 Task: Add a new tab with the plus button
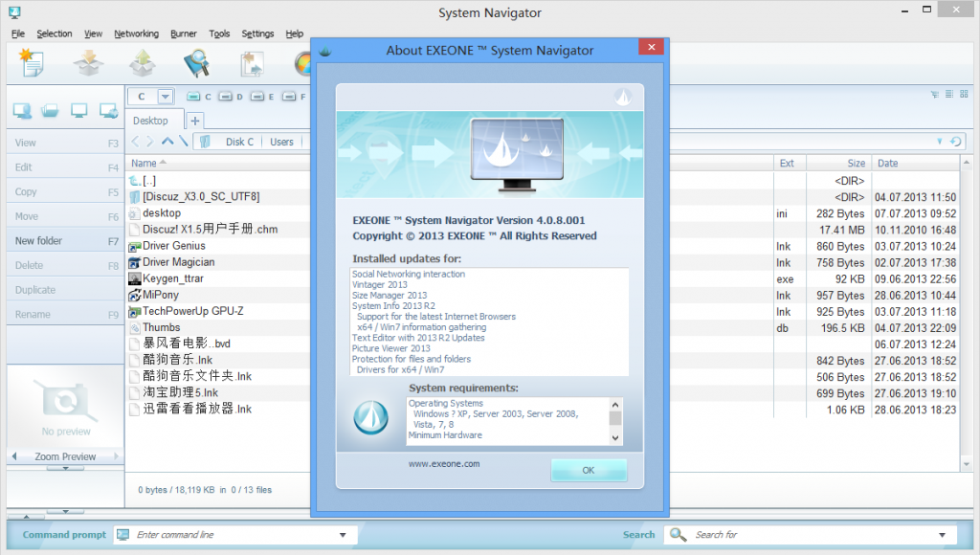195,121
